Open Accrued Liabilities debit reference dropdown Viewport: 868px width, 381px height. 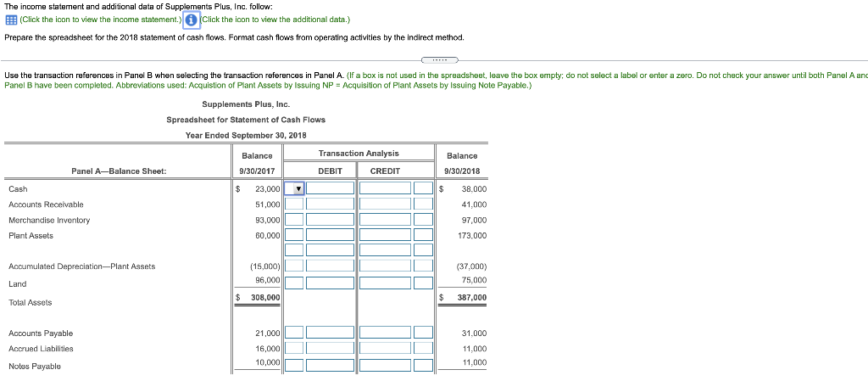294,348
